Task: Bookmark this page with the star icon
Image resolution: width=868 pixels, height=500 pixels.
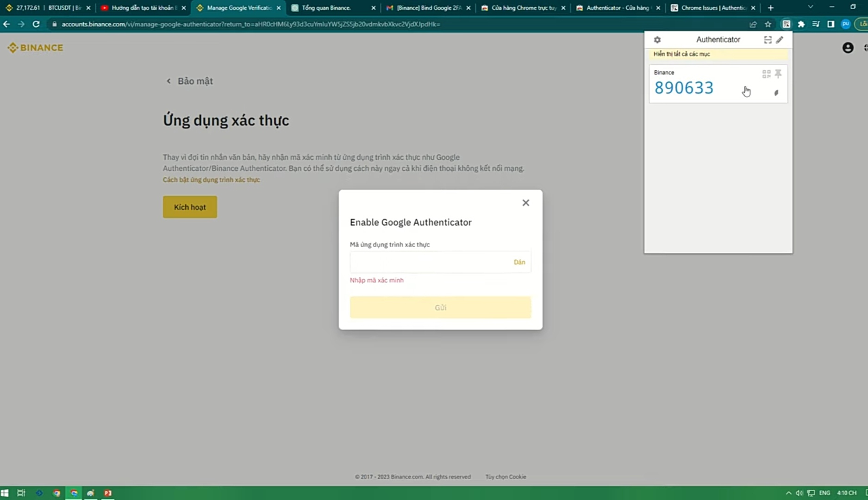Action: pyautogui.click(x=768, y=24)
